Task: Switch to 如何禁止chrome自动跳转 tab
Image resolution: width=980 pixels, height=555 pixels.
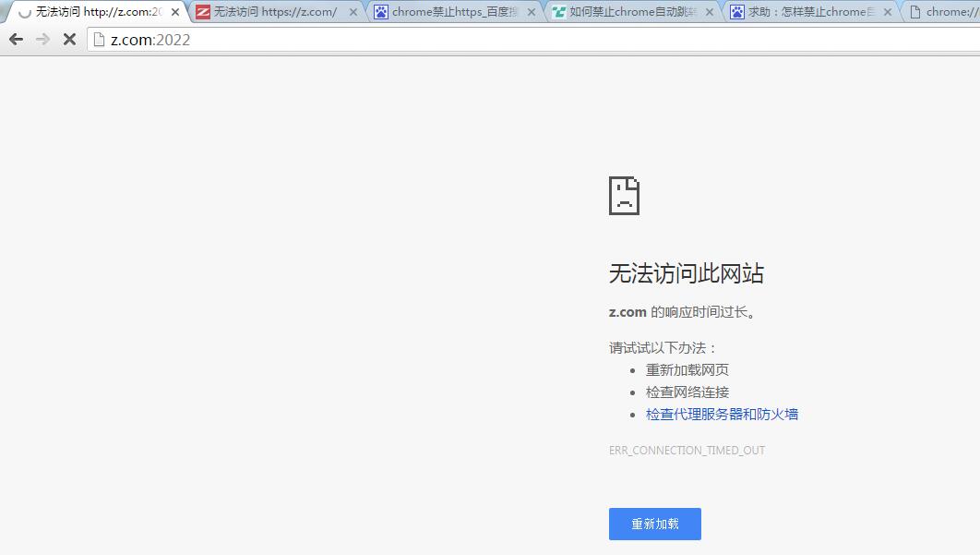Action: pos(632,12)
